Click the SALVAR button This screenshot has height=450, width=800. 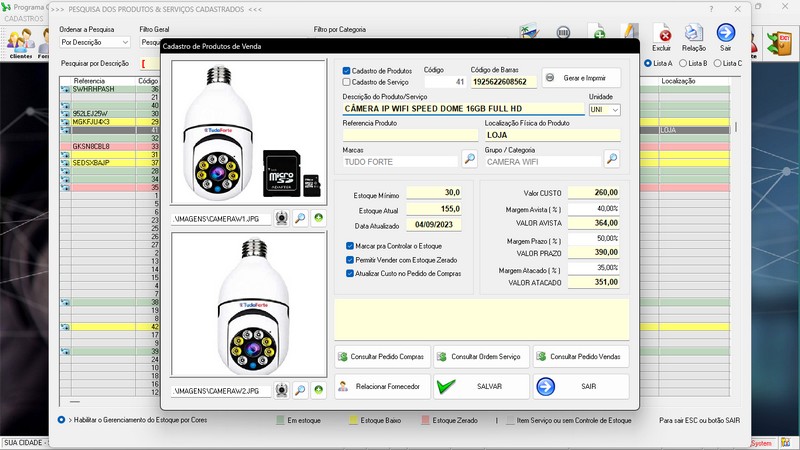[482, 386]
